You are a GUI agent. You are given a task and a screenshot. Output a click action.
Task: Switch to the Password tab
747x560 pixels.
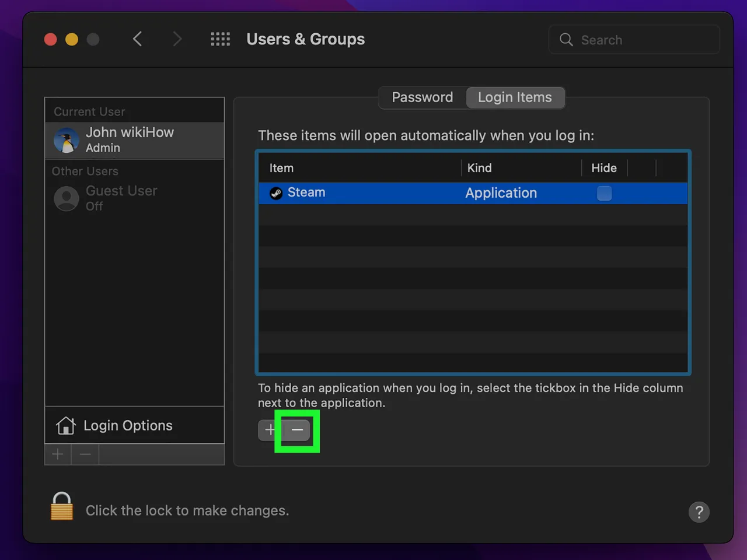click(422, 97)
